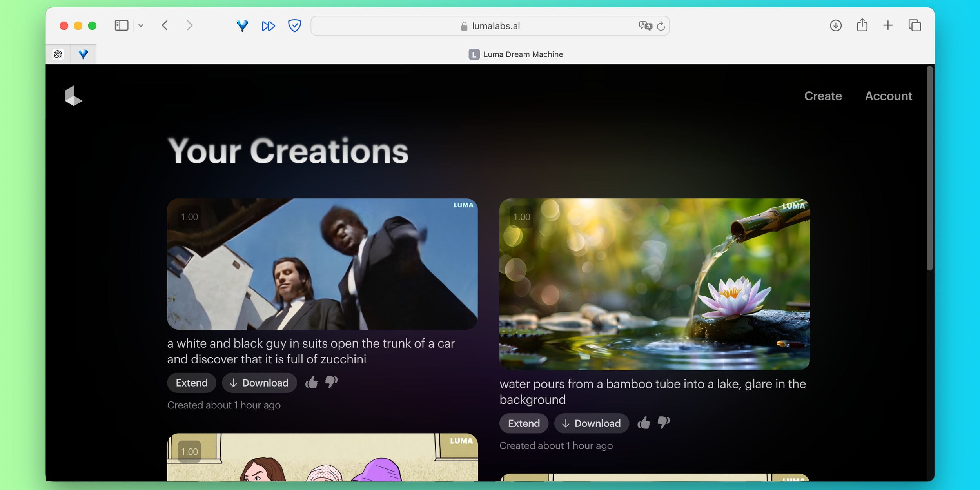Viewport: 980px width, 490px height.
Task: Extend the bamboo tube water video
Action: point(524,423)
